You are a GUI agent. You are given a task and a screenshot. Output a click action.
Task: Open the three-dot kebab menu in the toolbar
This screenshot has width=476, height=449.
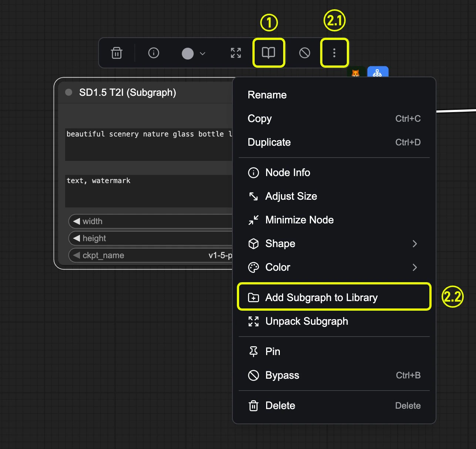334,53
